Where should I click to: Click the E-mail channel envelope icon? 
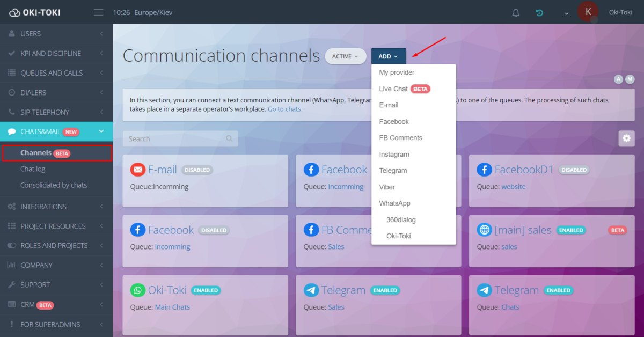tap(138, 170)
